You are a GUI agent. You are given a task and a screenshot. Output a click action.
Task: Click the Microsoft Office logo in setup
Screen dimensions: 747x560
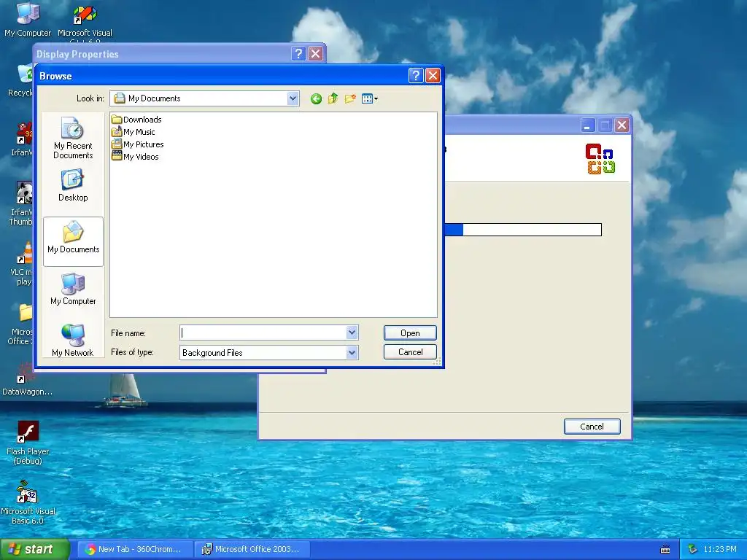click(600, 158)
